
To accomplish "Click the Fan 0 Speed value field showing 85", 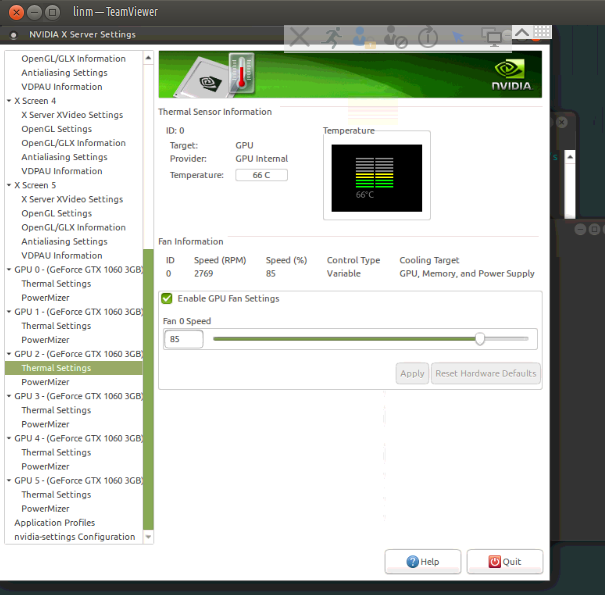I will (x=184, y=339).
